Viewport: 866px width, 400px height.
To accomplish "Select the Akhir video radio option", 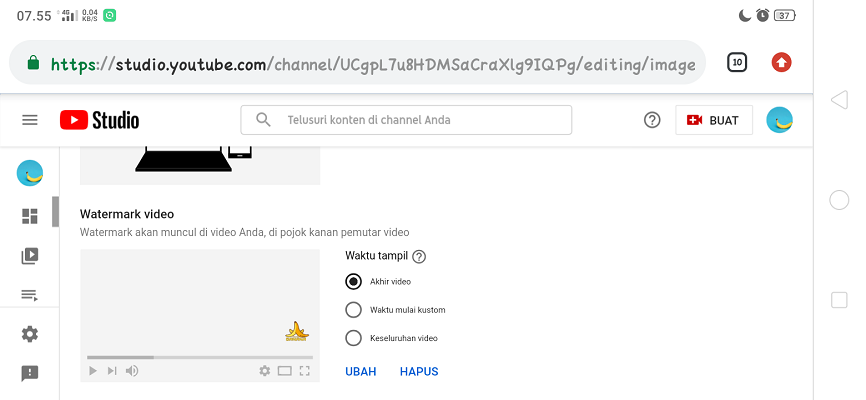I will tap(353, 281).
